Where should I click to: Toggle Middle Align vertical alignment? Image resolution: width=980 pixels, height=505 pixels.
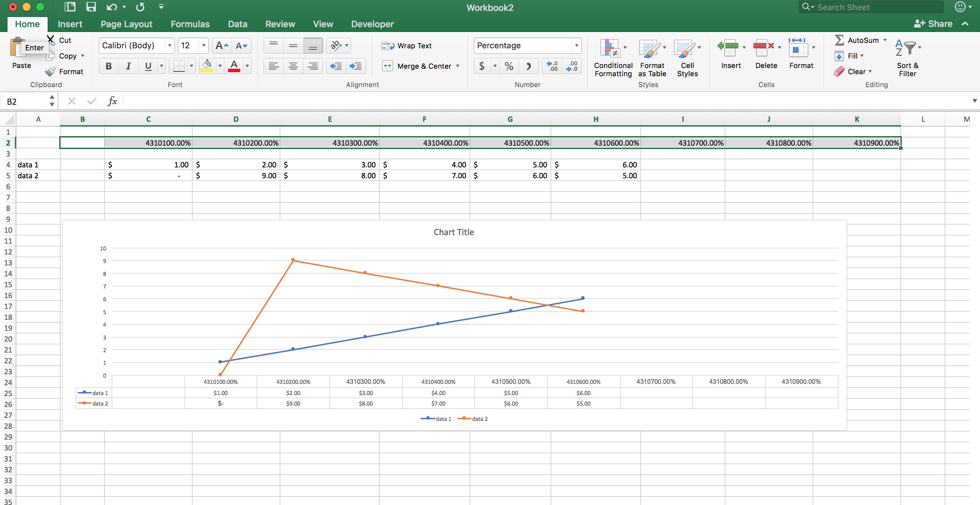(x=293, y=46)
